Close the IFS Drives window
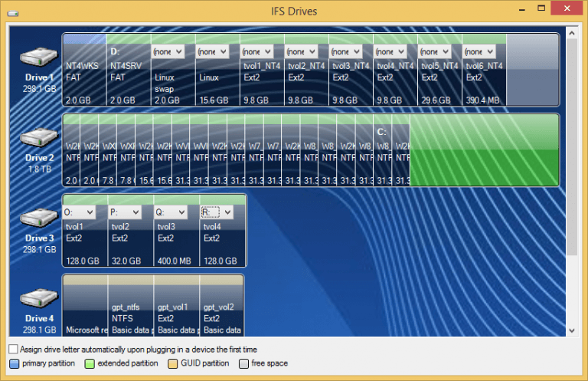The width and height of the screenshot is (588, 381). (566, 9)
